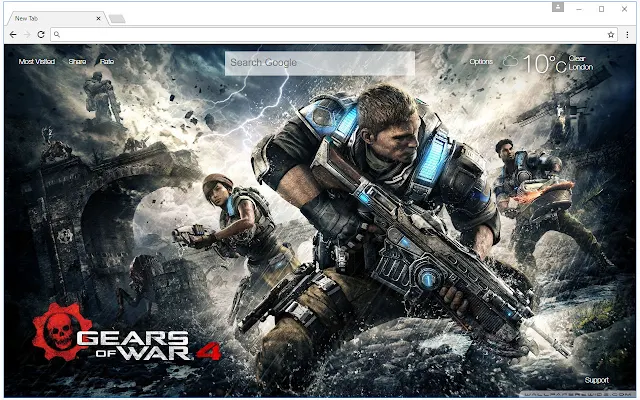Click the London location label

tap(581, 67)
